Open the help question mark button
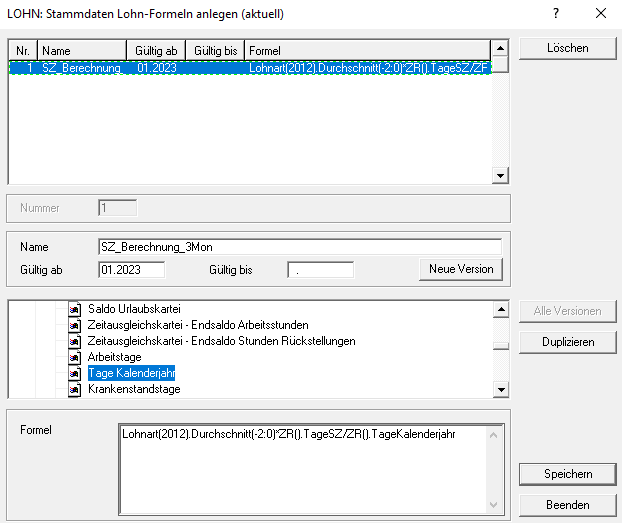The width and height of the screenshot is (622, 523). point(556,13)
